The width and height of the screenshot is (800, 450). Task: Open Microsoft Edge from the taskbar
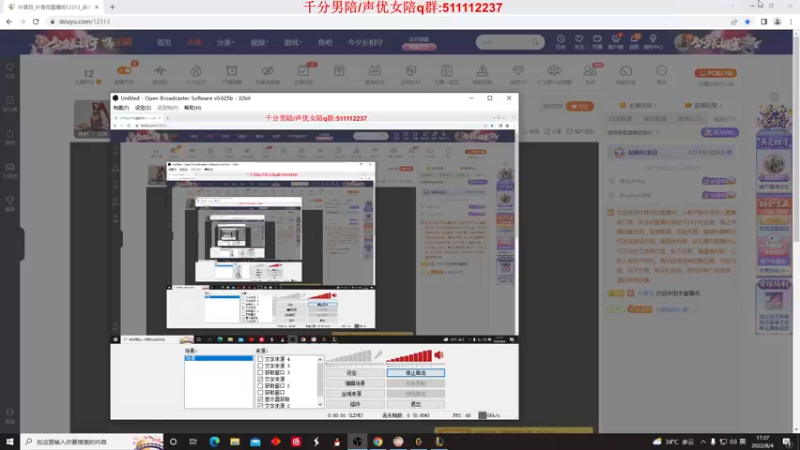click(214, 441)
